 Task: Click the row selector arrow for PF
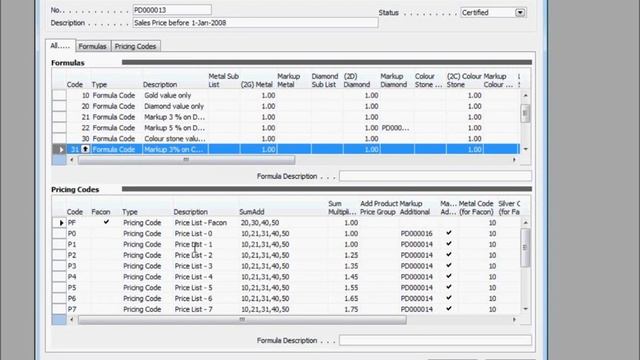coord(59,223)
